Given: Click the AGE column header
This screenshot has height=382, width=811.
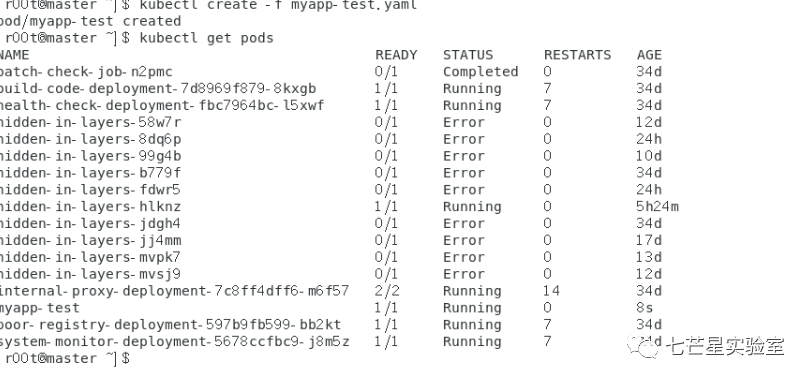Looking at the screenshot, I should (x=649, y=55).
